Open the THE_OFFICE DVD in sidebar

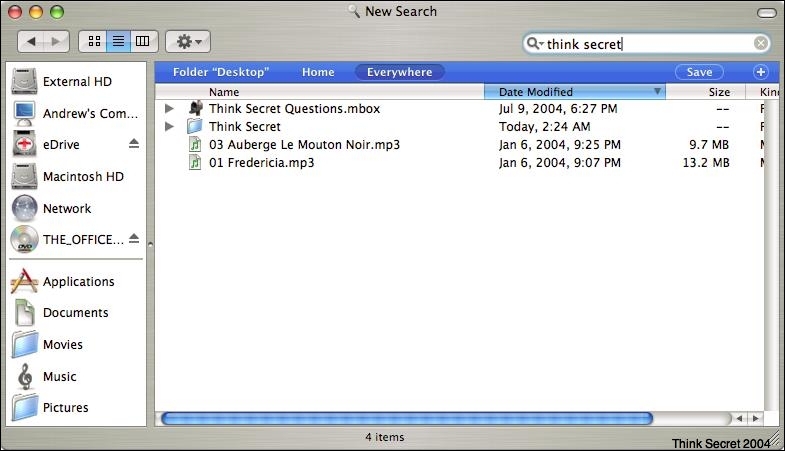67,240
